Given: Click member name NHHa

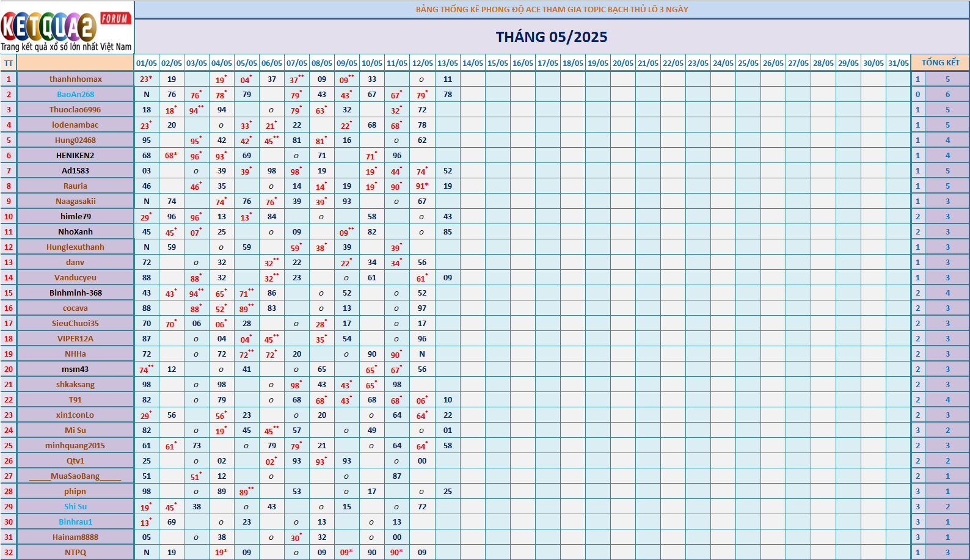Looking at the screenshot, I should point(75,354).
